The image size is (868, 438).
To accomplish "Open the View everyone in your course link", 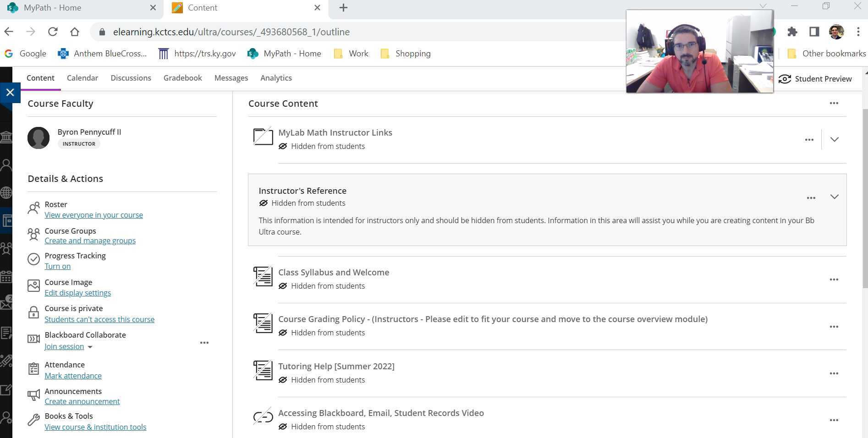I will [x=93, y=214].
